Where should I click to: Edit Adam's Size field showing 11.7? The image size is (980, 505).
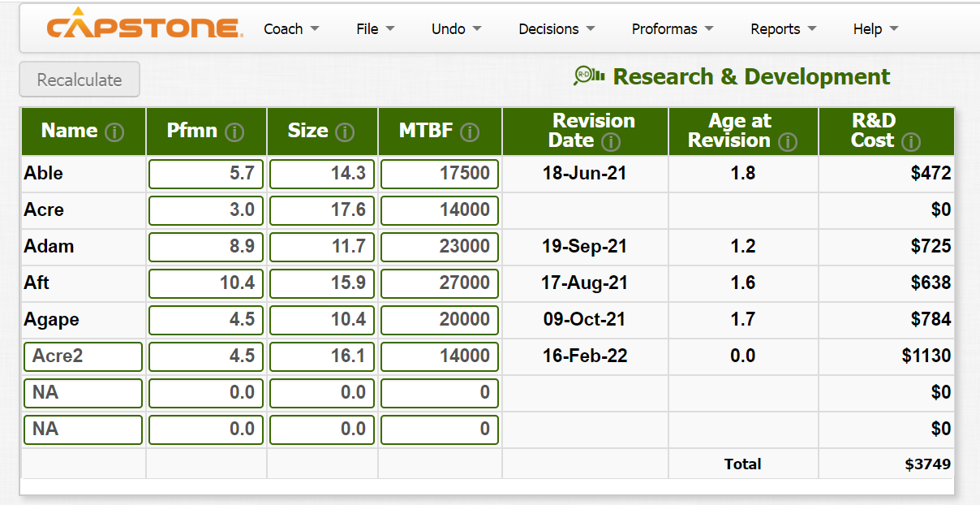(322, 247)
